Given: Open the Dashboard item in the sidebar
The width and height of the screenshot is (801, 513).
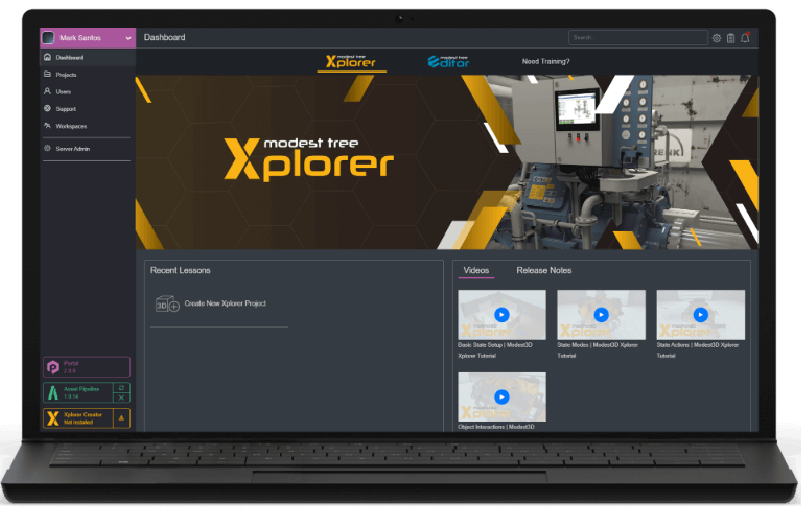Looking at the screenshot, I should (x=88, y=58).
